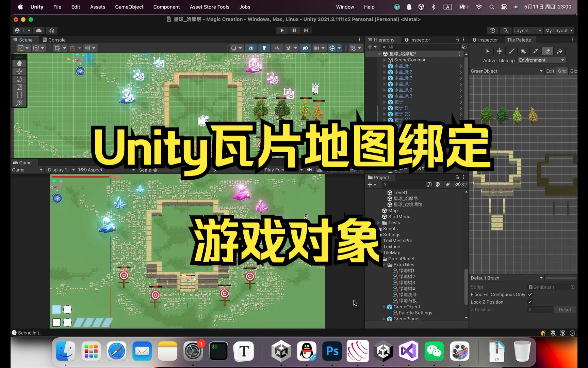Open the My Layout dropdown
This screenshot has height=368, width=588.
click(559, 30)
